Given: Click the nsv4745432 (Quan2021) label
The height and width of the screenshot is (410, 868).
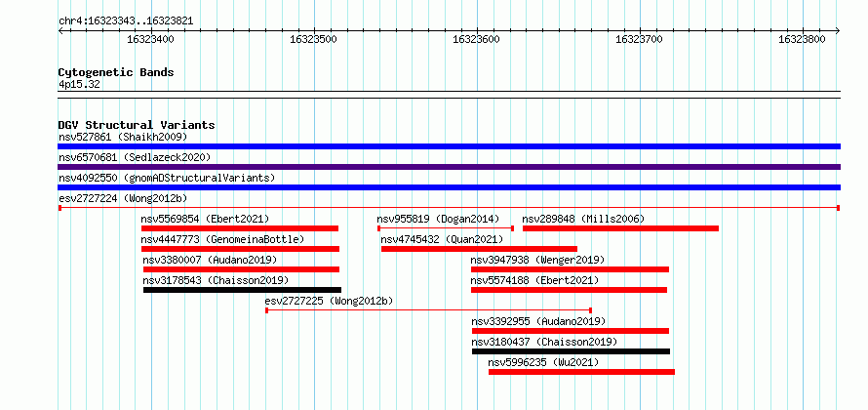Looking at the screenshot, I should pyautogui.click(x=443, y=239).
